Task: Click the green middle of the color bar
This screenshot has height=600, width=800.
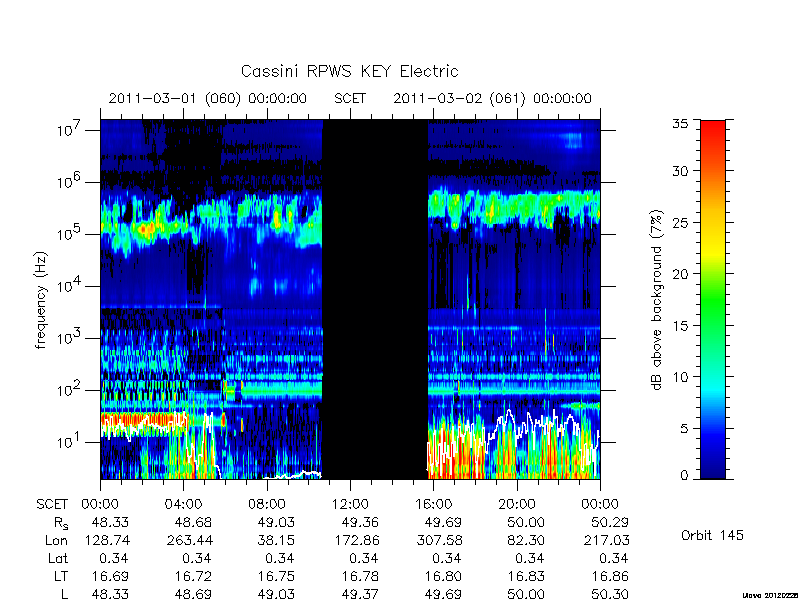Action: 713,300
